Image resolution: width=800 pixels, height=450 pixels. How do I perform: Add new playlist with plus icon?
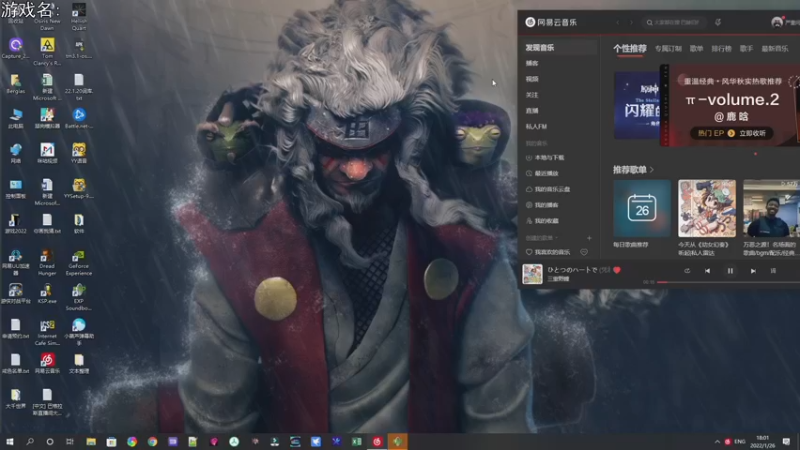(x=589, y=238)
